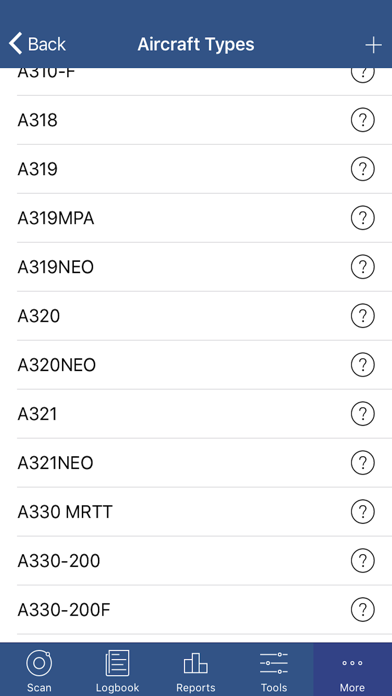Tap the plus icon to add aircraft type

(373, 45)
